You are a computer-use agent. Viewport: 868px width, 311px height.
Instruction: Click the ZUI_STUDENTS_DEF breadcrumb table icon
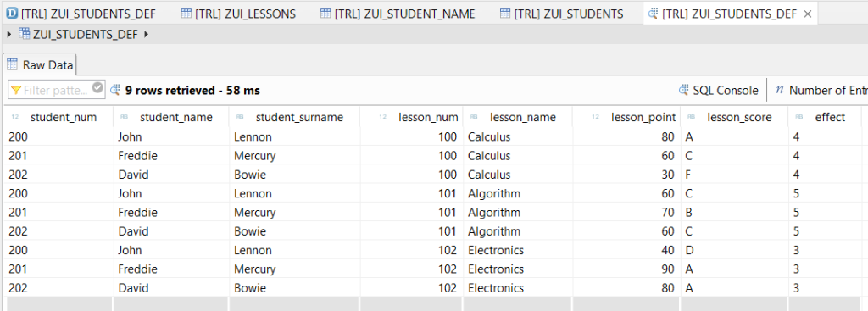[x=25, y=34]
